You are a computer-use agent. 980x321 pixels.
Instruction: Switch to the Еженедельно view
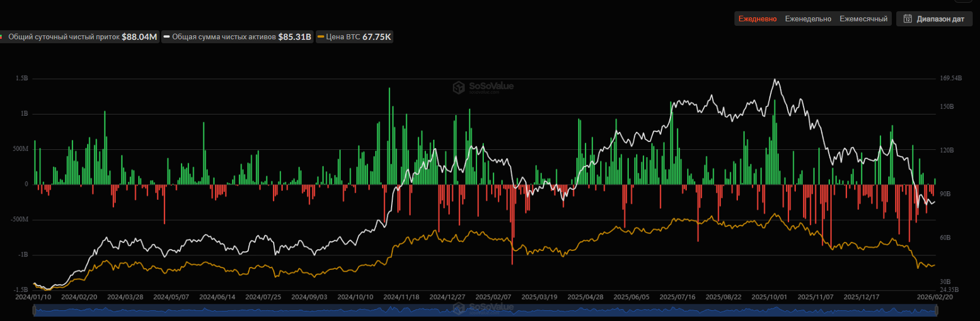807,19
